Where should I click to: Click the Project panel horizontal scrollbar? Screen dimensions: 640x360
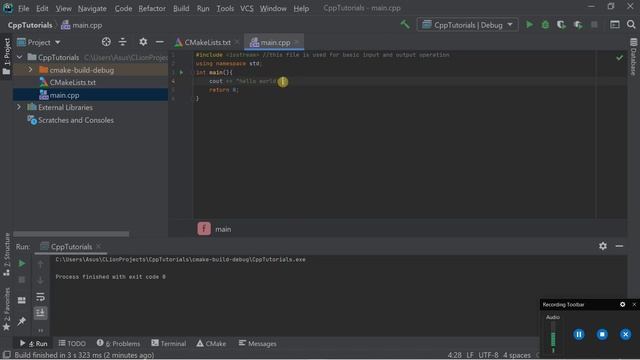tap(71, 234)
